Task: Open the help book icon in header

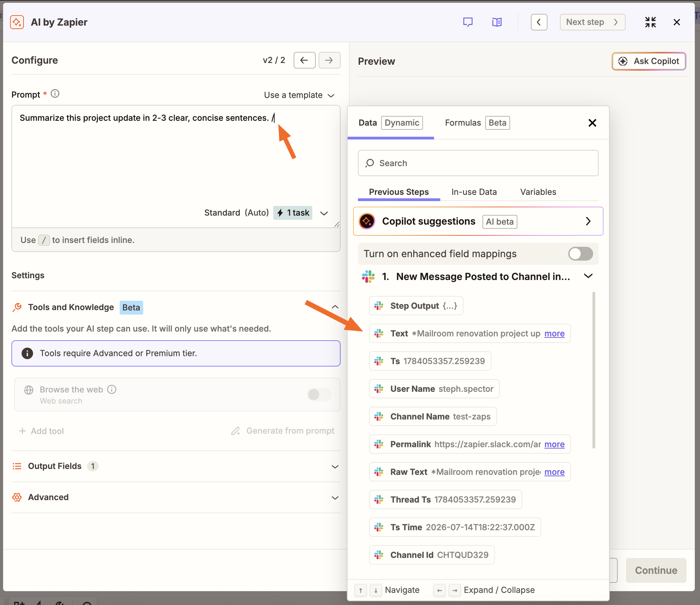Action: click(497, 22)
